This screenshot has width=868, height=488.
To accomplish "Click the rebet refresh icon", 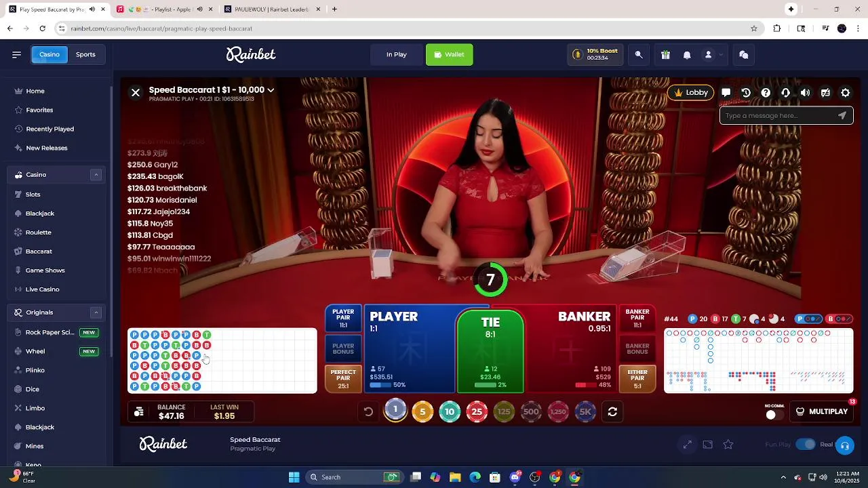I will click(612, 411).
